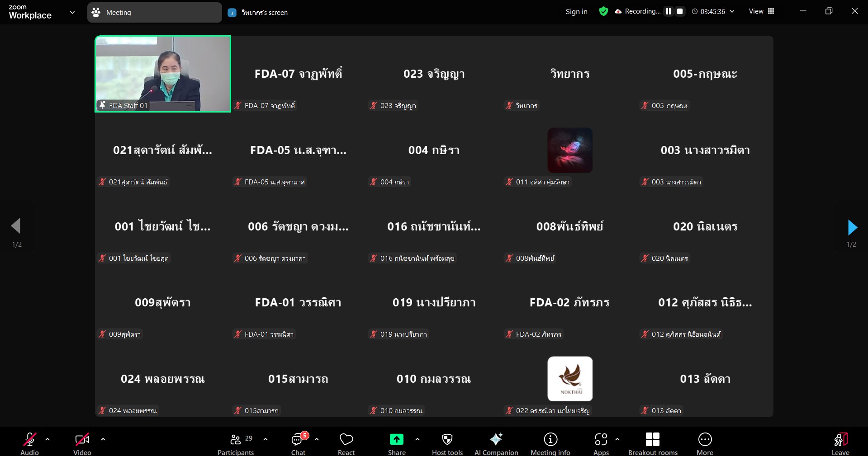Viewport: 868px width, 456px height.
Task: Click Sign in link
Action: tap(577, 12)
